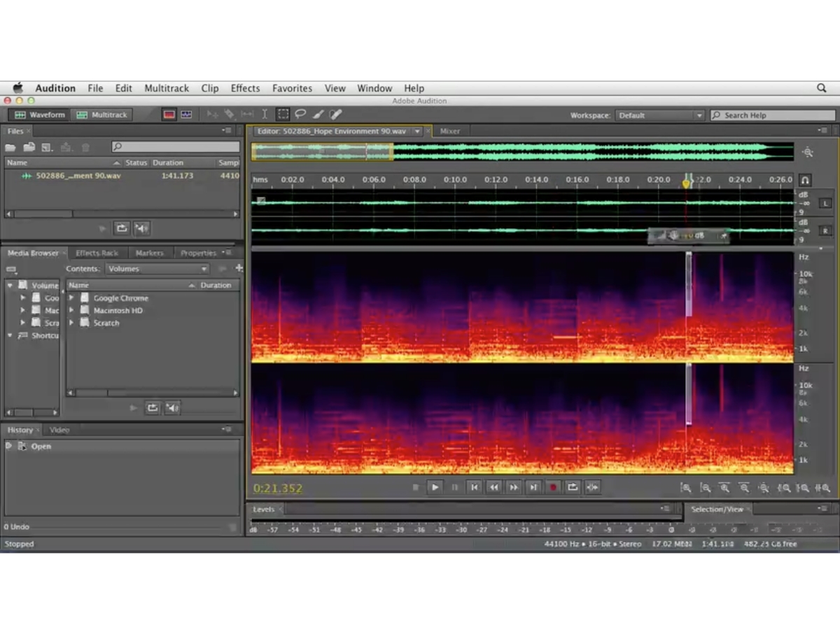Open the Favorites menu
Viewport: 840px width, 630px height.
click(292, 88)
